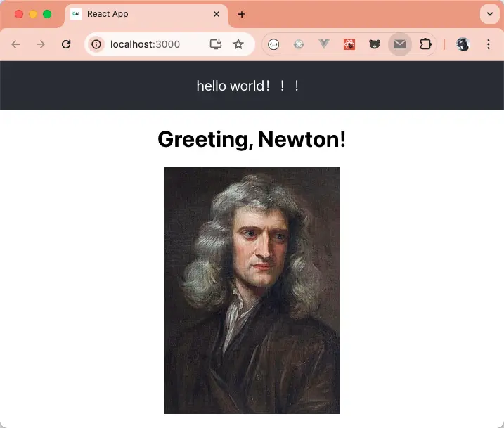Open the curly-braces circle extension

click(273, 44)
